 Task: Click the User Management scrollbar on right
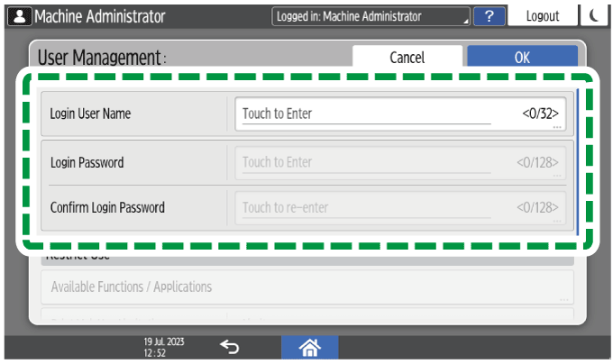578,162
